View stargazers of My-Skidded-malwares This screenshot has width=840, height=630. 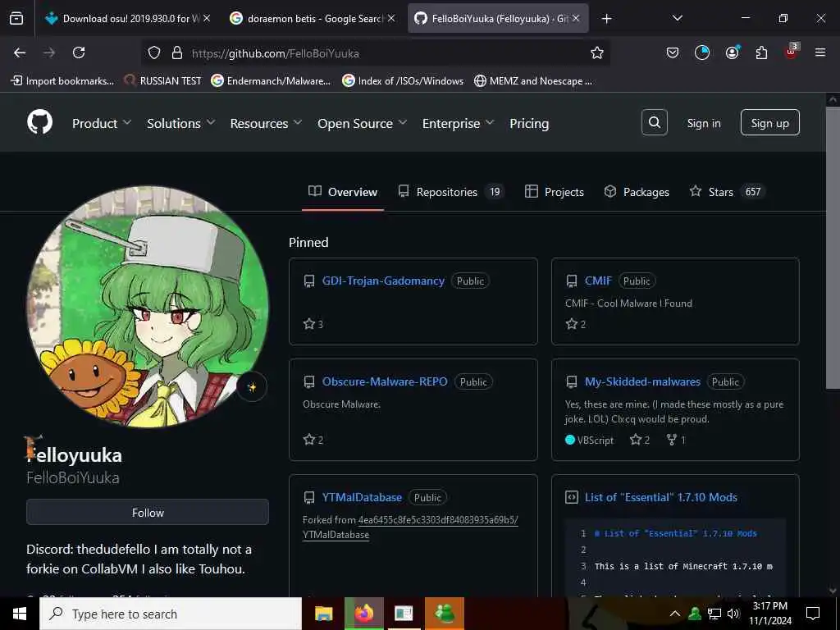640,440
